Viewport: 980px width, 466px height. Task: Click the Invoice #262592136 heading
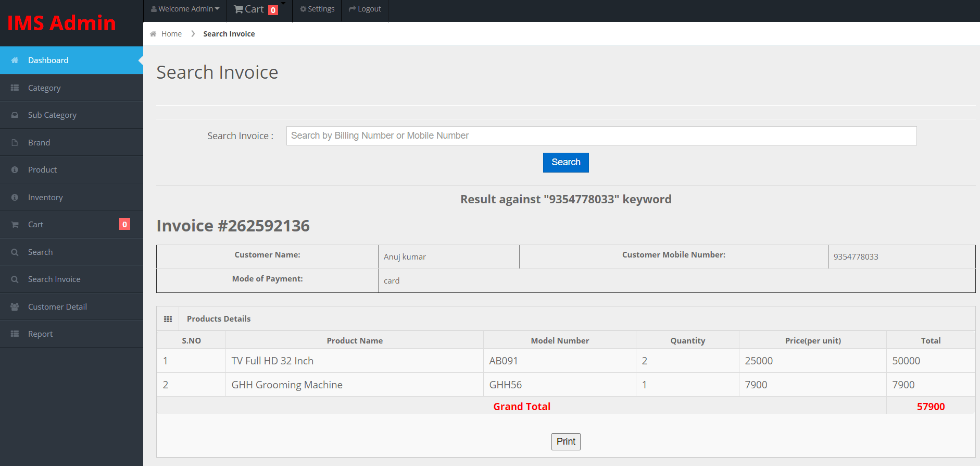(x=233, y=226)
